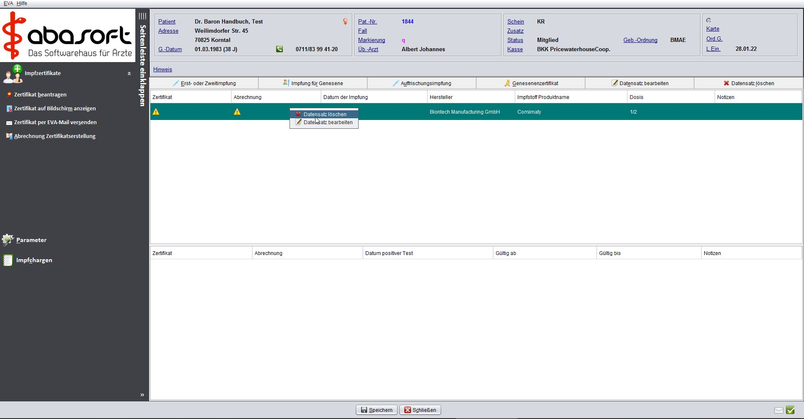Click the Speichern button
The height and width of the screenshot is (419, 804).
(376, 410)
